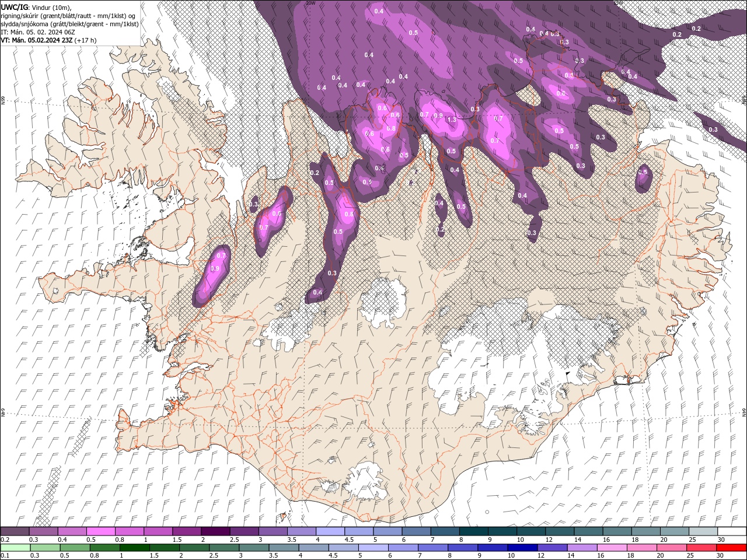
Task: Click rain legend swatch between 7 and 8
Action: point(433,548)
